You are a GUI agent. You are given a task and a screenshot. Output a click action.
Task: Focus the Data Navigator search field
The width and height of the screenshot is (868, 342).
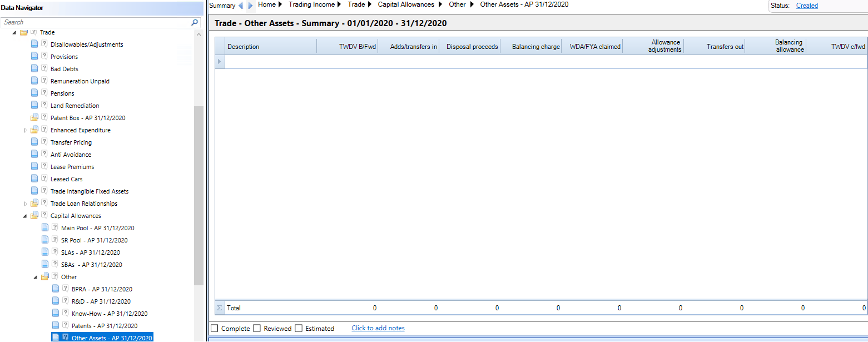(x=96, y=22)
